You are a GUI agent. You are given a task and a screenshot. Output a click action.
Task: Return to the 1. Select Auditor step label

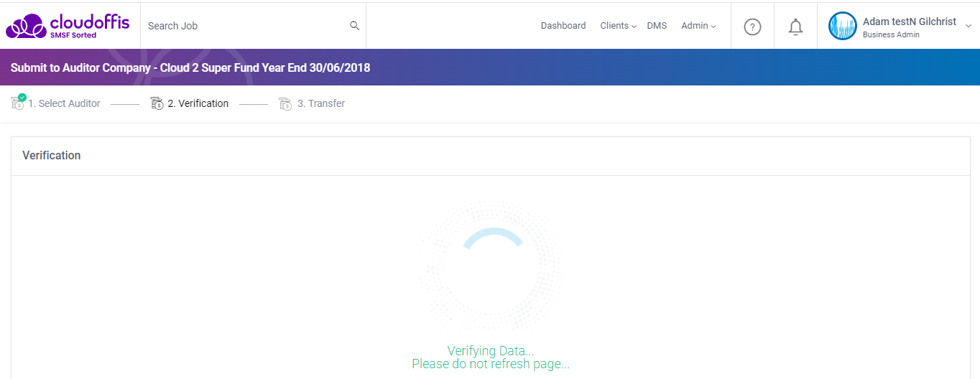pyautogui.click(x=65, y=104)
